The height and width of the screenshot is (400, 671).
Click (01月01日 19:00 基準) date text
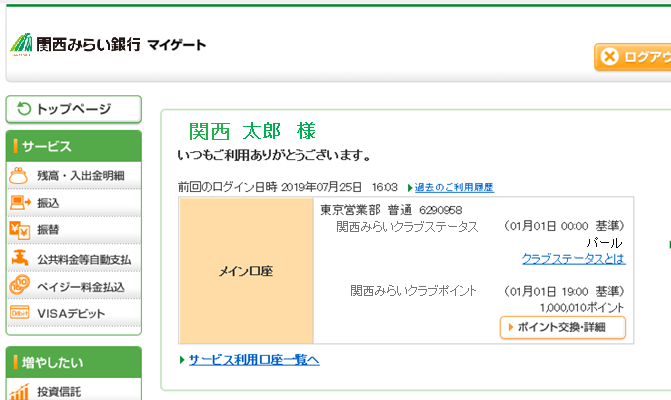(x=563, y=291)
